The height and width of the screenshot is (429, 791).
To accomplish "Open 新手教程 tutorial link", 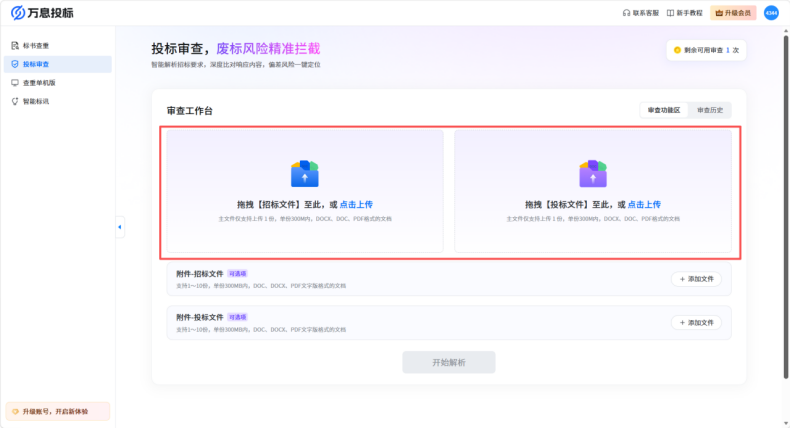I will tap(685, 13).
